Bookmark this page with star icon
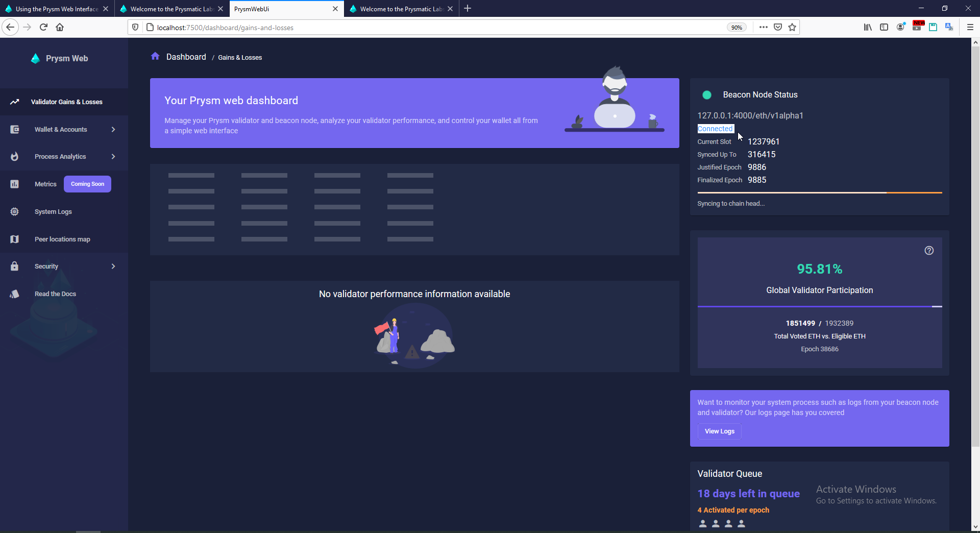Image resolution: width=980 pixels, height=533 pixels. pos(792,28)
